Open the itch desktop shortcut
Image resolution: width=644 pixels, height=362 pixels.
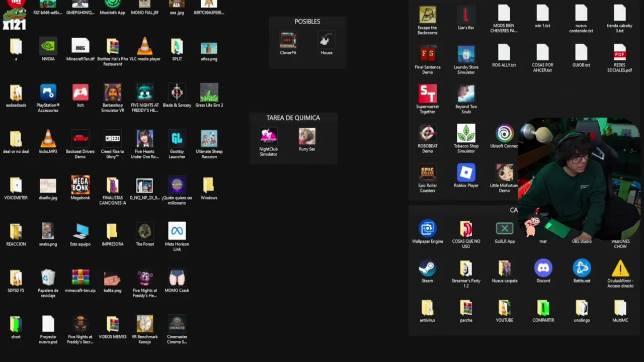(x=80, y=93)
